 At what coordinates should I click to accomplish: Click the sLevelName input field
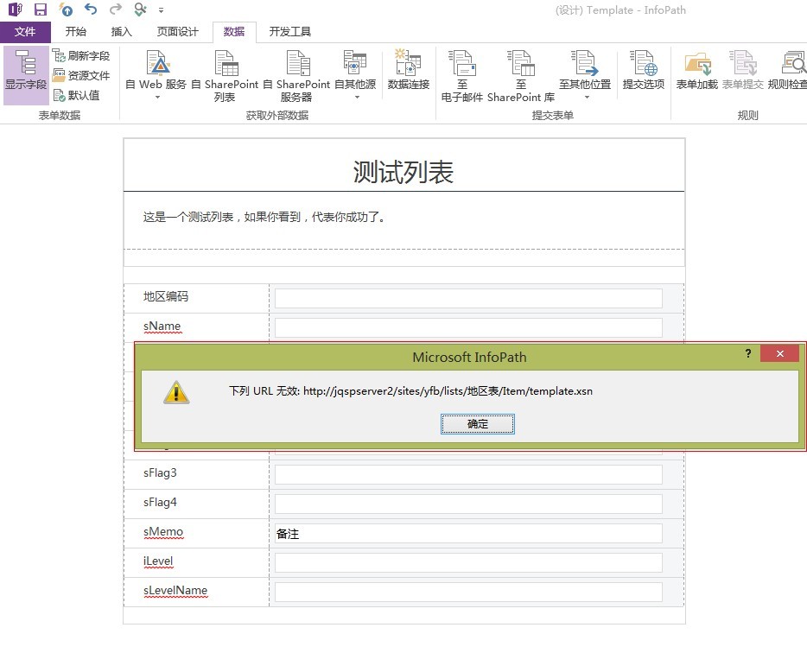pyautogui.click(x=468, y=593)
